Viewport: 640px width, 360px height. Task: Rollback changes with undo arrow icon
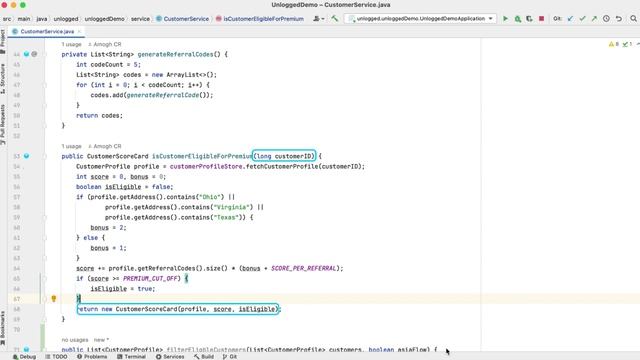(619, 19)
